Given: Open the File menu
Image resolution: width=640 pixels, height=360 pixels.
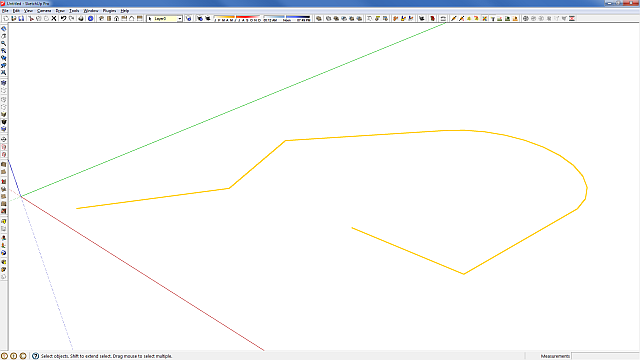Looking at the screenshot, I should pyautogui.click(x=5, y=11).
